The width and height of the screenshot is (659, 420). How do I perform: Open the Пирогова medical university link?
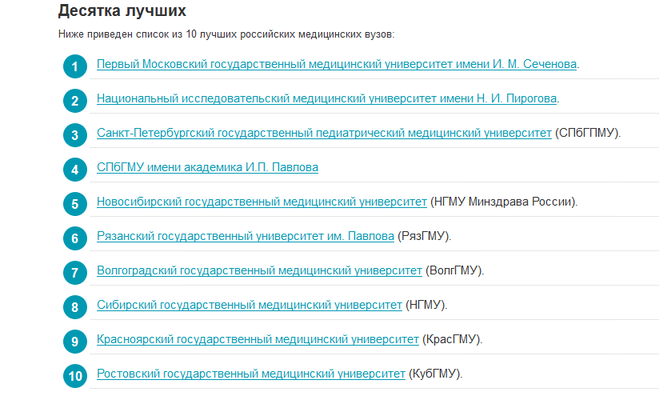(327, 98)
